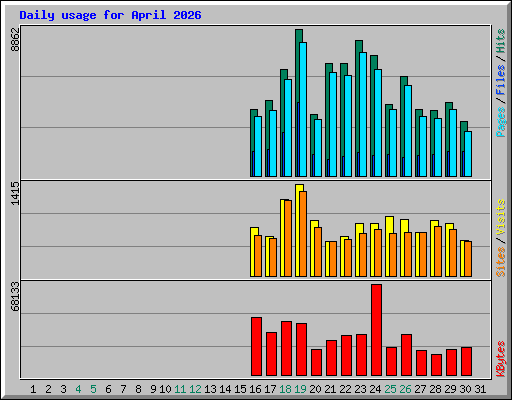Select the cyan Files bar for day 20

click(x=318, y=148)
